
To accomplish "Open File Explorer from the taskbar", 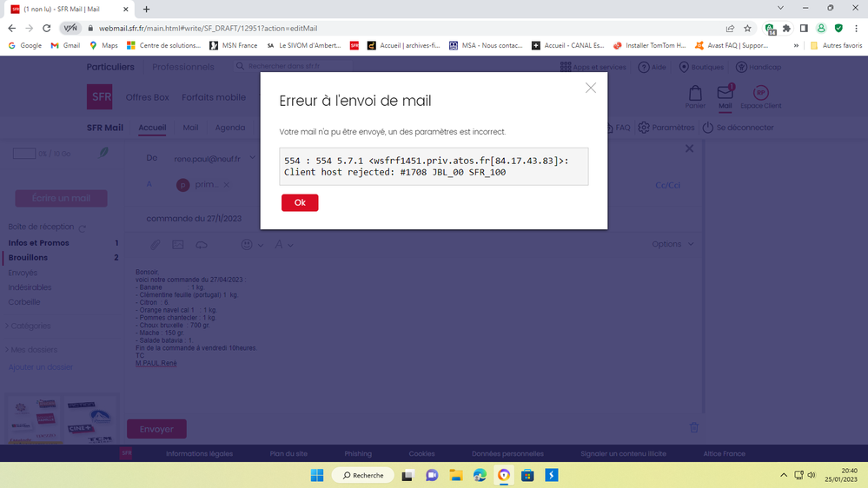I will (x=455, y=475).
